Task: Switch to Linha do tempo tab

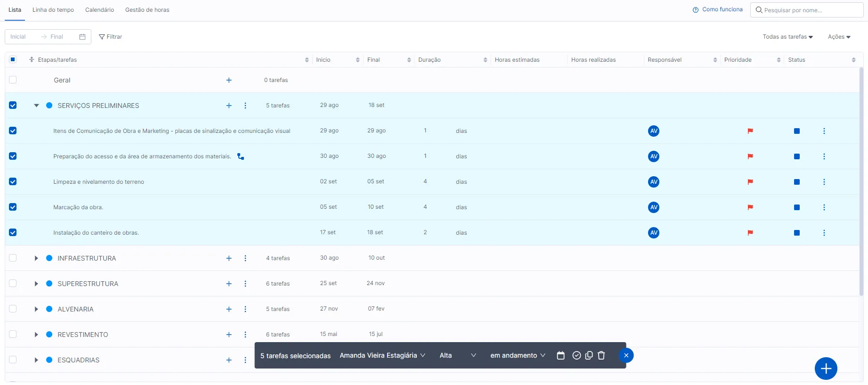Action: pos(53,10)
